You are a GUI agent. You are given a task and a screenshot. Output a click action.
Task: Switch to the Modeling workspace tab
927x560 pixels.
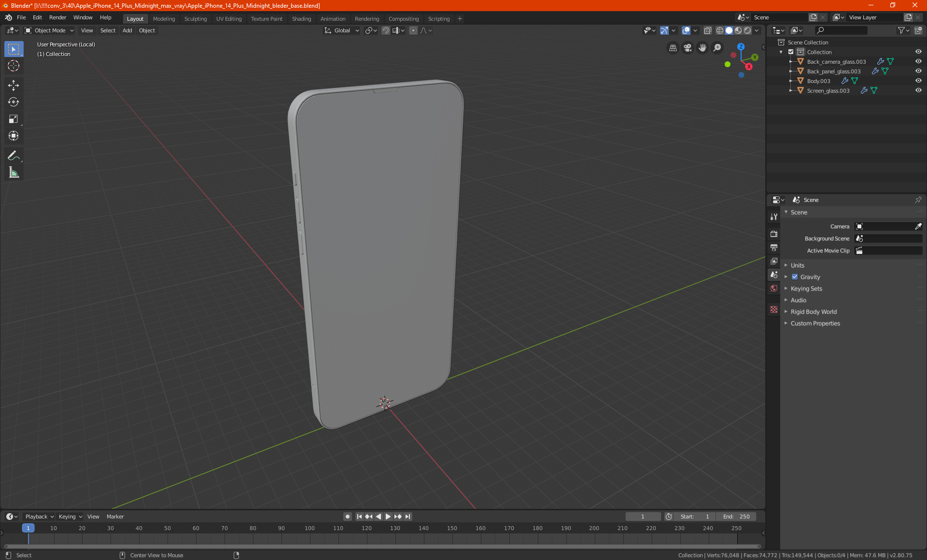coord(164,18)
